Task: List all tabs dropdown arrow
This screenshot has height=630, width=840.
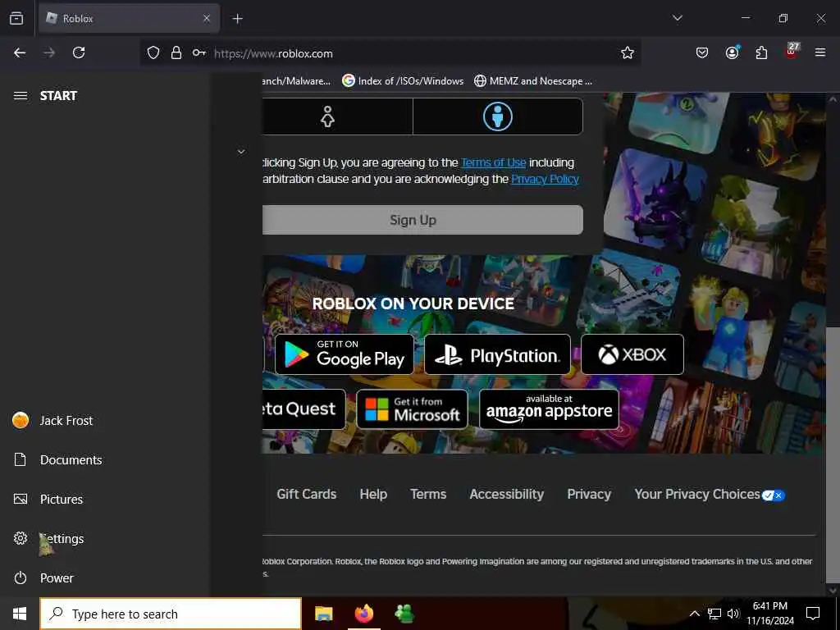Action: point(678,18)
